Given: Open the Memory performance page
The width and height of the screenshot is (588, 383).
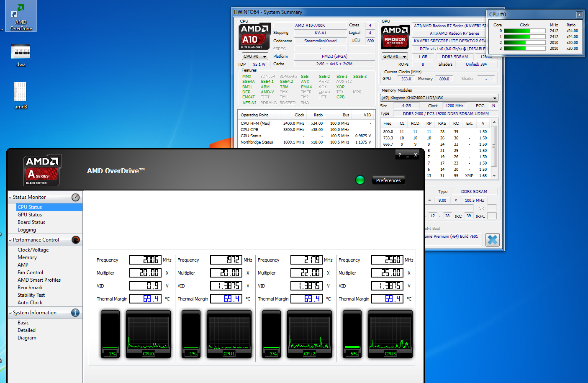Looking at the screenshot, I should point(27,257).
